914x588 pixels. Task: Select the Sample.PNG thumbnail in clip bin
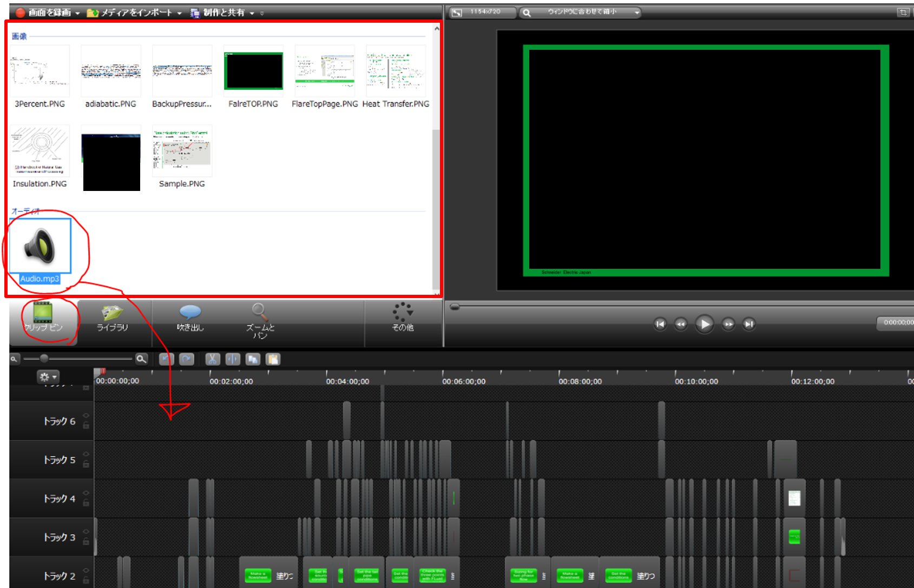(x=182, y=151)
